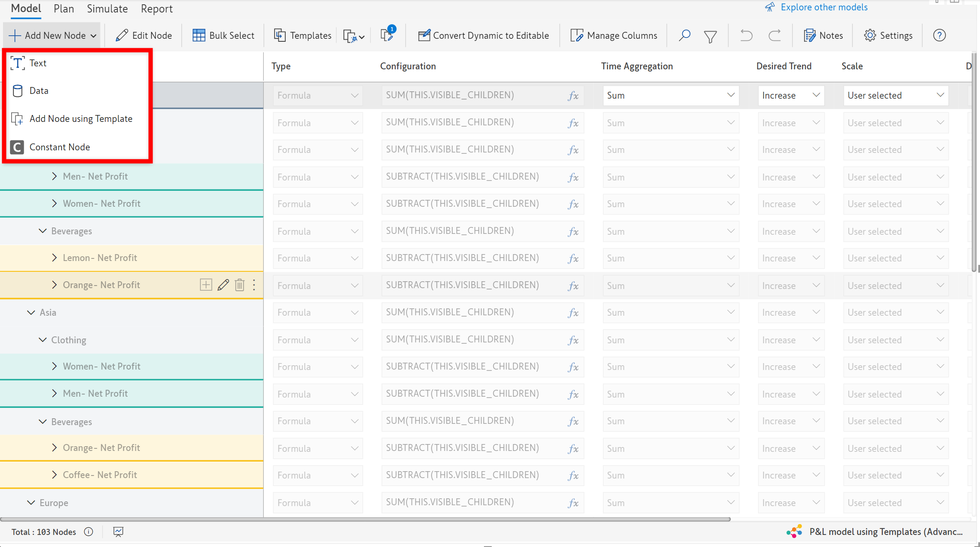Select Constant Node from the menu
980x547 pixels.
coord(59,147)
